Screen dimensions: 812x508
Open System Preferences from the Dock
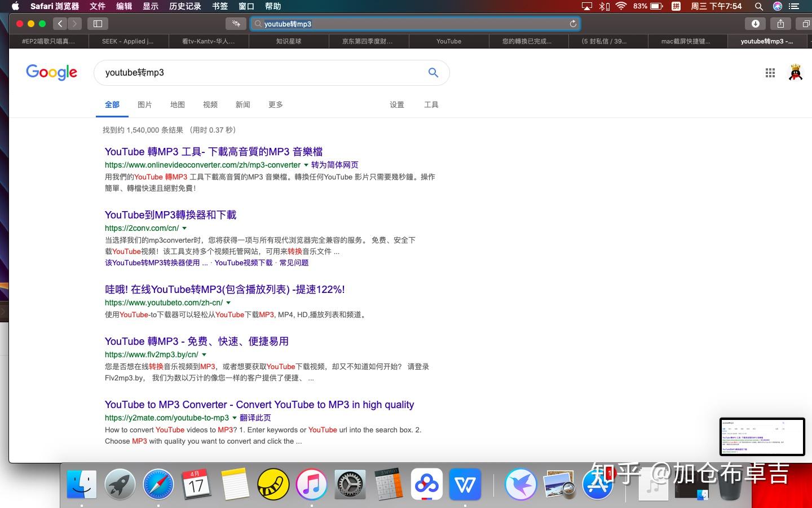click(350, 484)
